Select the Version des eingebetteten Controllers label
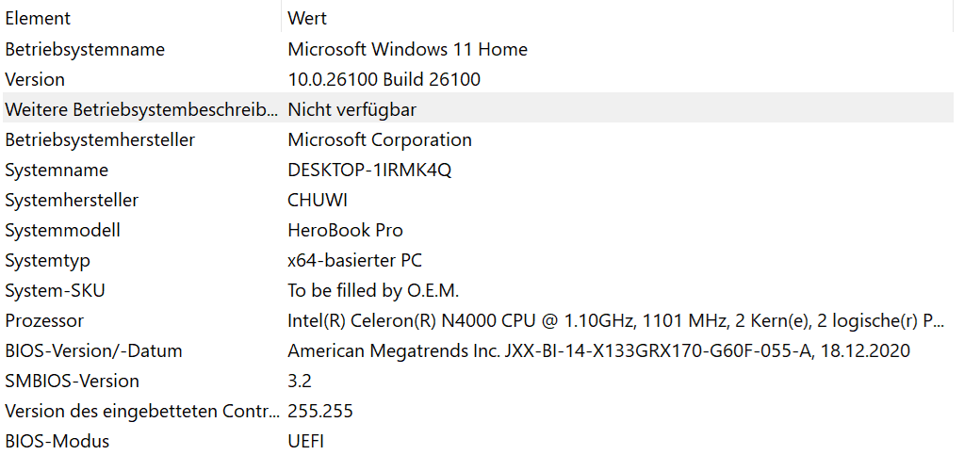Viewport: 980px width, 455px height. 141,411
